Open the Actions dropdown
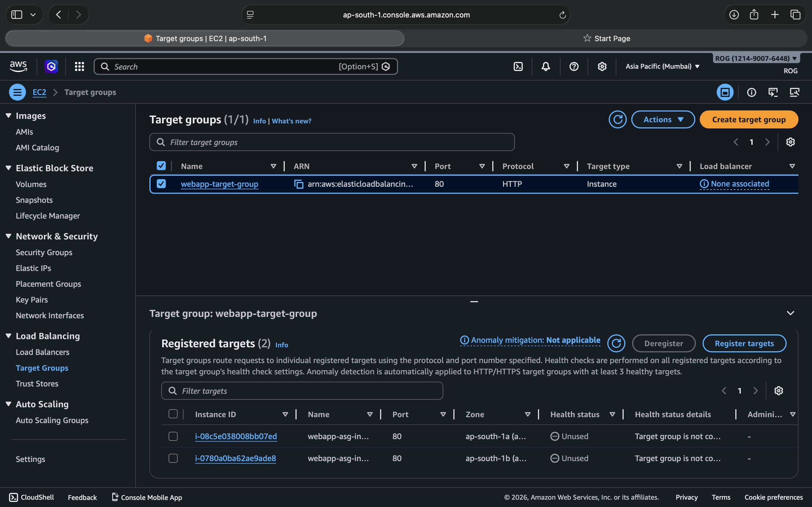The width and height of the screenshot is (812, 507). click(663, 120)
